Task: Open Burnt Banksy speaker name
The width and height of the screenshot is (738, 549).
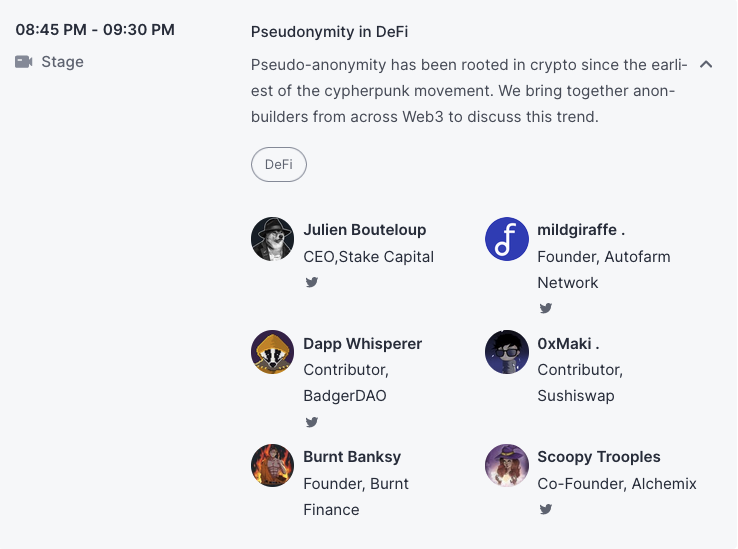Action: [x=352, y=457]
